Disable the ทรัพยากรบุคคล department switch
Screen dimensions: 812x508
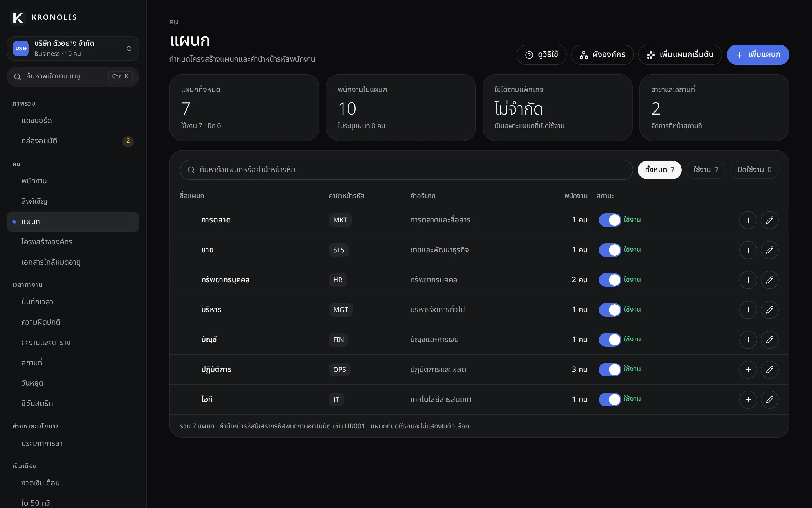[x=610, y=280]
